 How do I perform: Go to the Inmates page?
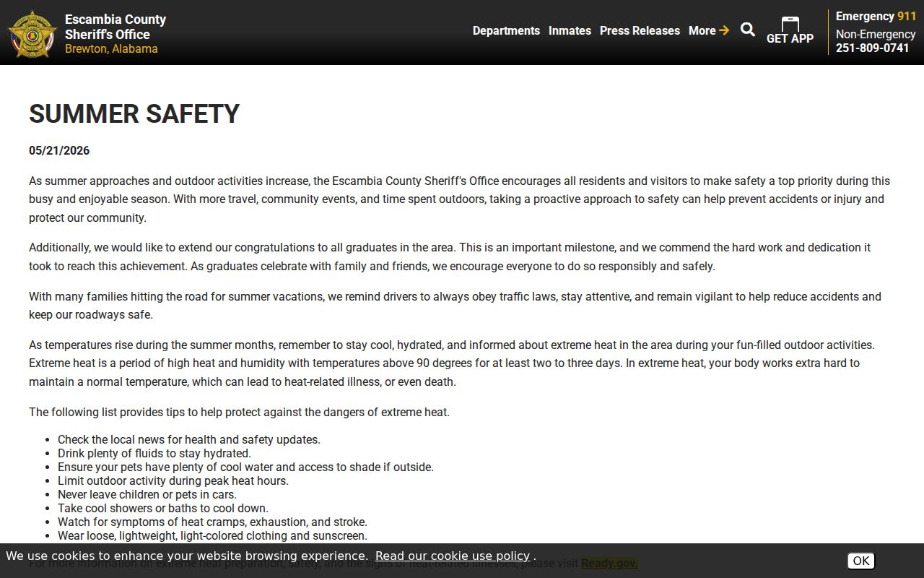coord(570,30)
